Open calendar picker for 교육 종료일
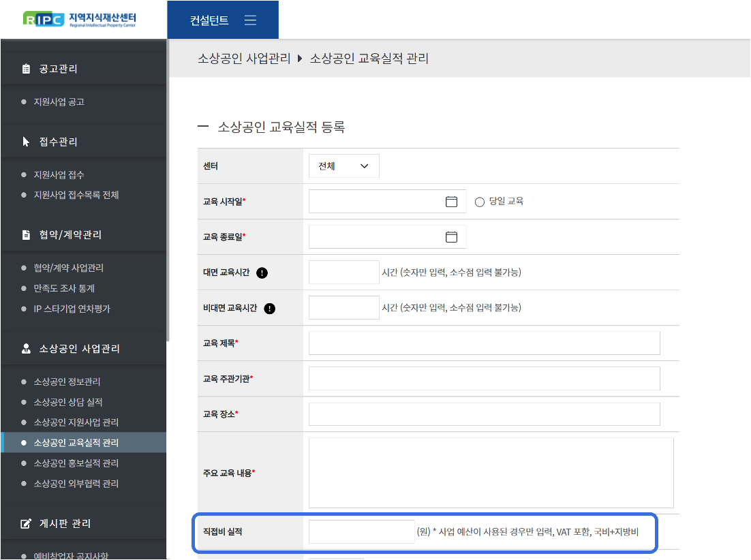751x560 pixels. (451, 237)
